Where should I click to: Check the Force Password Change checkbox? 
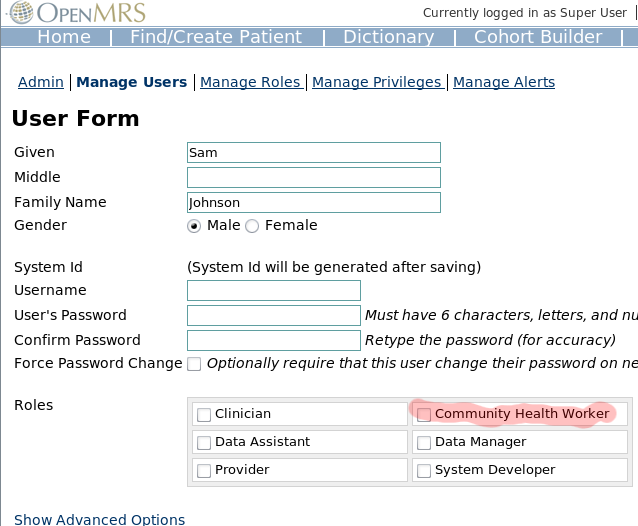coord(194,364)
